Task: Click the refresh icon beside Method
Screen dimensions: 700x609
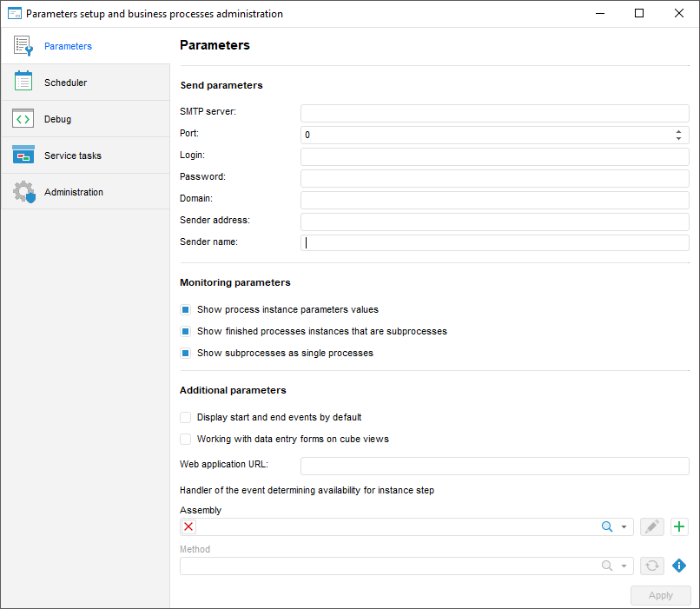Action: pos(652,566)
